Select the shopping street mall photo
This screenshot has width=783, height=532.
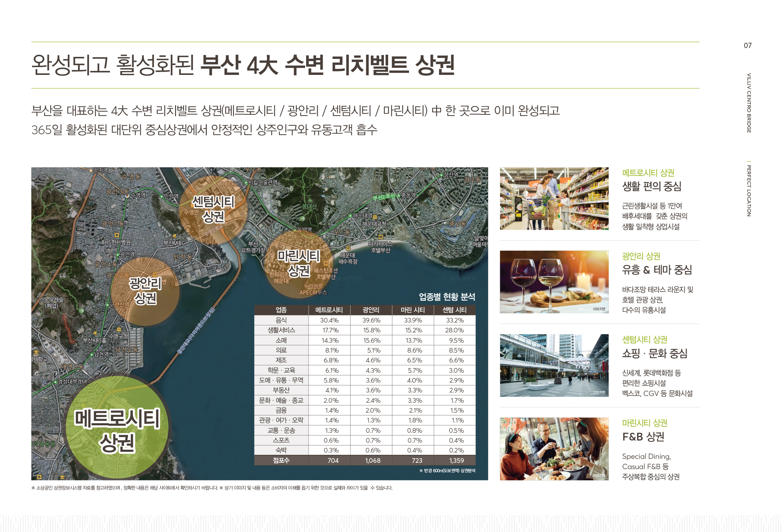(554, 365)
